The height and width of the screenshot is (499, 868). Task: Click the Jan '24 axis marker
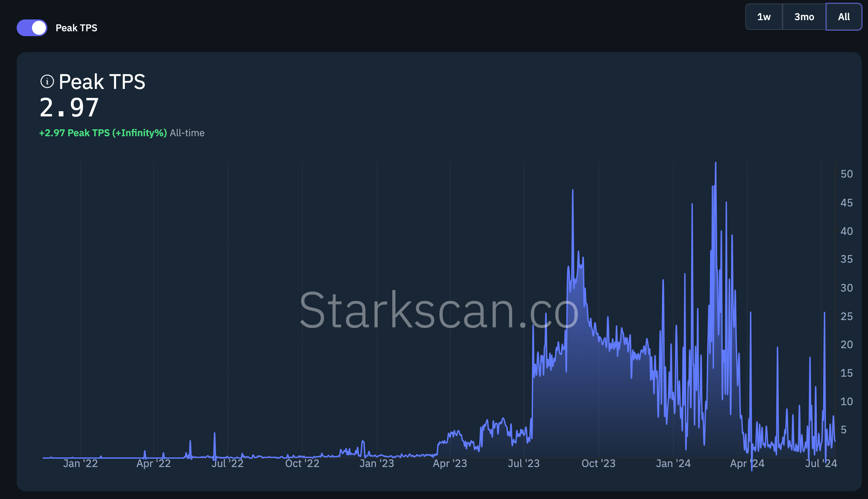(673, 464)
